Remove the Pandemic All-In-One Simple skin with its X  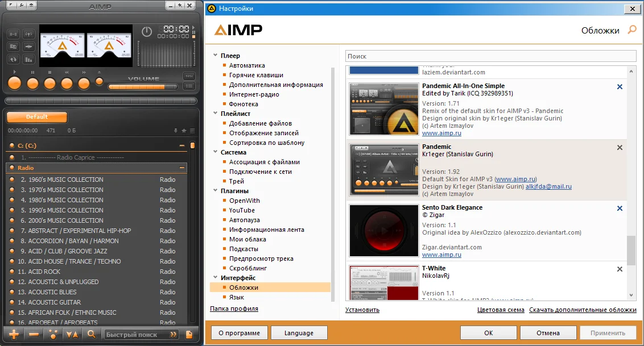point(620,87)
